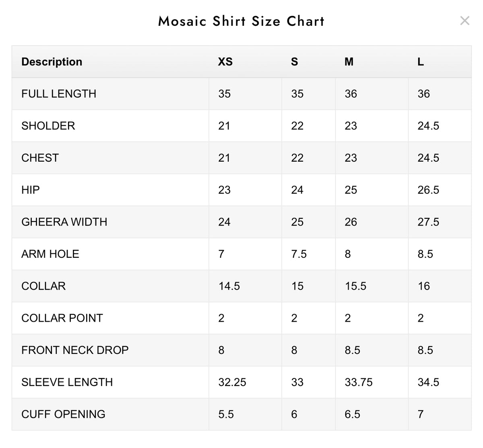Click the Description column header
Viewport: 483px width, 448px height.
[x=52, y=62]
